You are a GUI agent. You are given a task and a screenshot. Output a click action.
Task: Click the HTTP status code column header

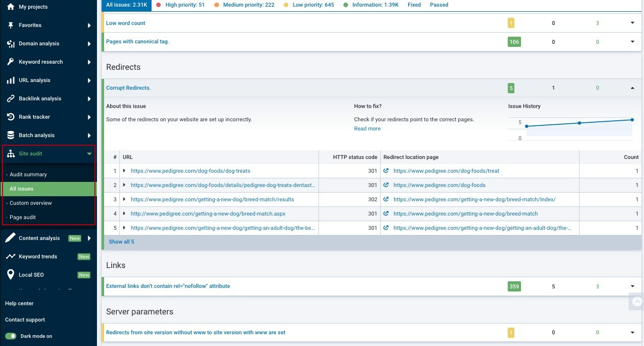355,157
